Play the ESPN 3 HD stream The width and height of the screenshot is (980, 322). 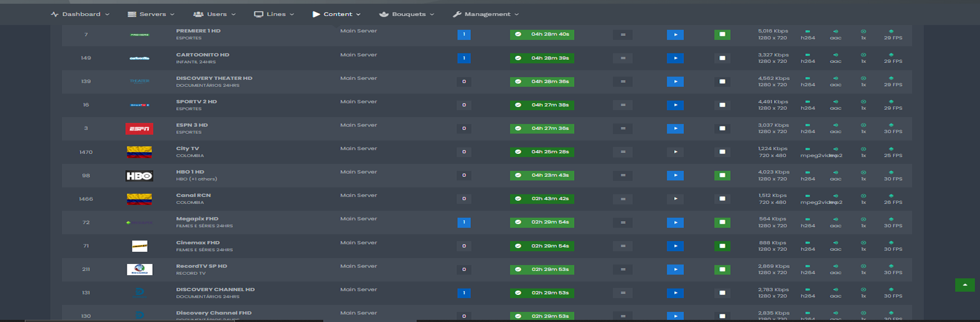[675, 128]
